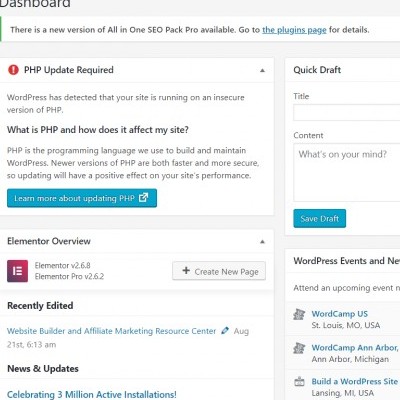Click the Build a WordPress Site meetup icon
Image resolution: width=400 pixels, height=400 pixels.
pos(299,382)
